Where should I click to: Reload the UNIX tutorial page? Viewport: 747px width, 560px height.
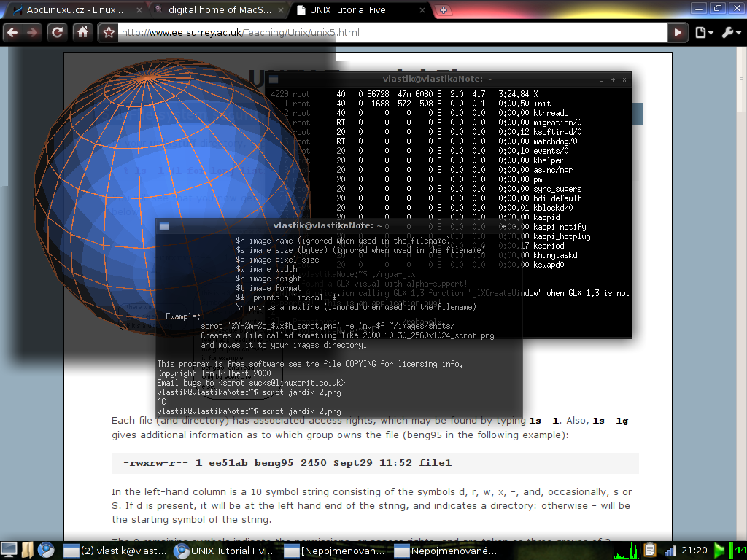58,32
